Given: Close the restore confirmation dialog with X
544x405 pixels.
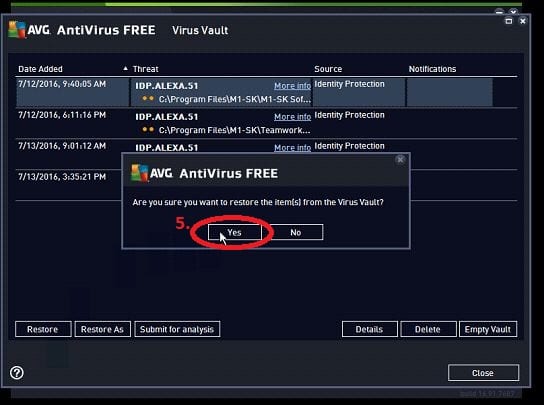Looking at the screenshot, I should point(400,160).
